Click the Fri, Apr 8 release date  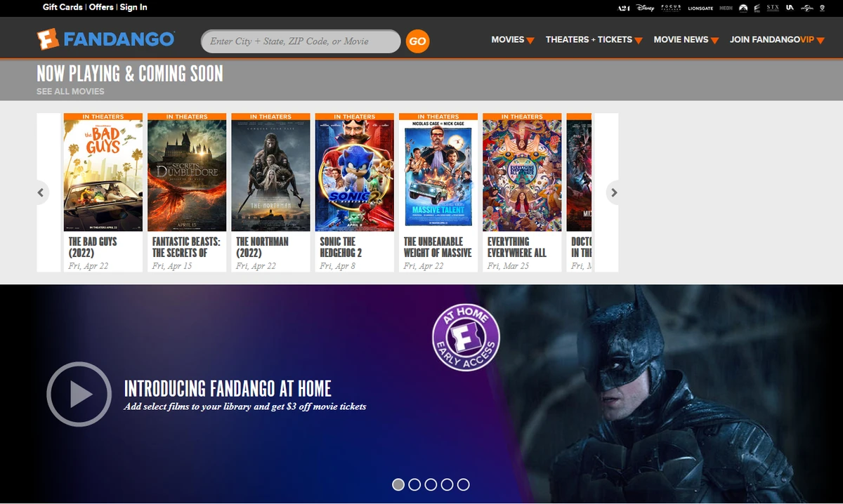338,266
